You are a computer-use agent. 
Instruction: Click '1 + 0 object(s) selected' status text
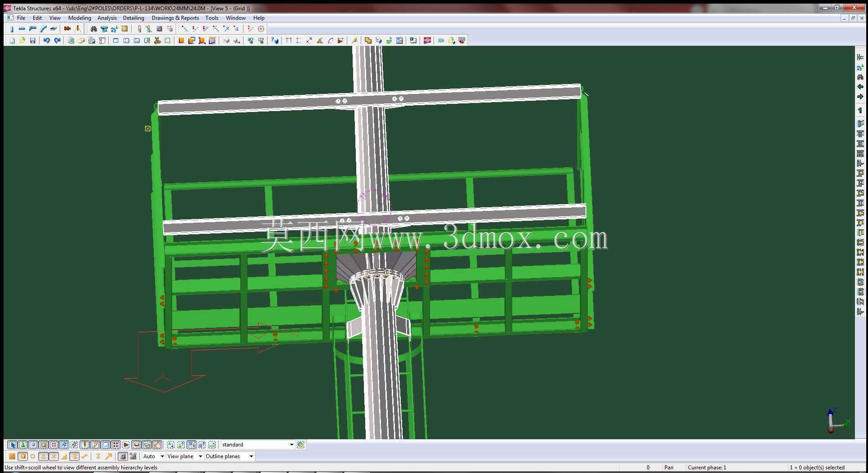coord(817,468)
